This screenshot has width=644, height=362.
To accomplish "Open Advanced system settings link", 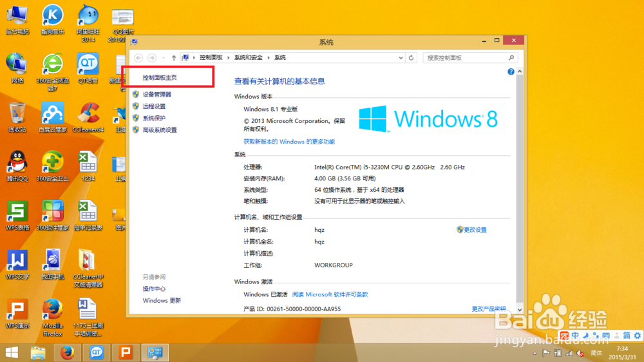I will point(160,130).
